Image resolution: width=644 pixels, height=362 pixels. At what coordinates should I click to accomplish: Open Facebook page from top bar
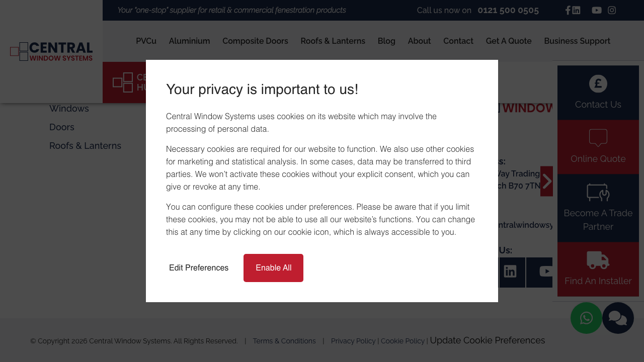(x=568, y=10)
